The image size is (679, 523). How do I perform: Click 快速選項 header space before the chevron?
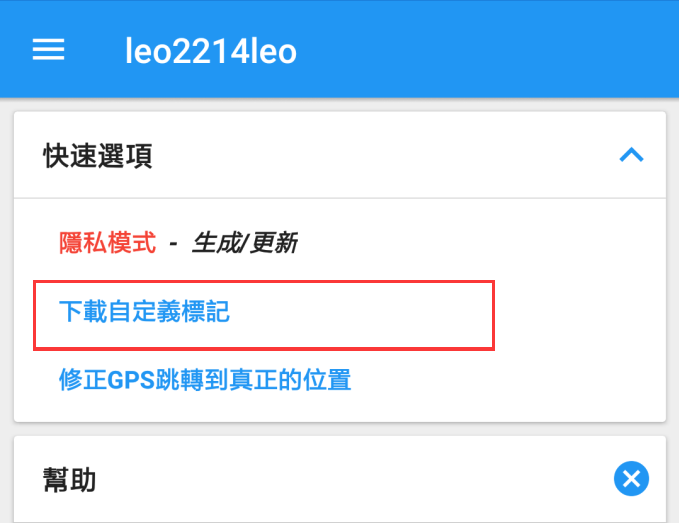(400, 156)
